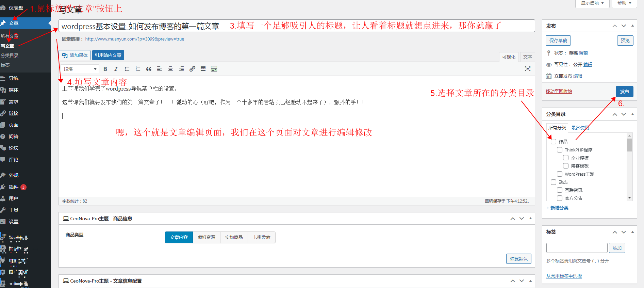This screenshot has height=288, width=644.
Task: Toggle the extra toolbar row
Action: (214, 69)
